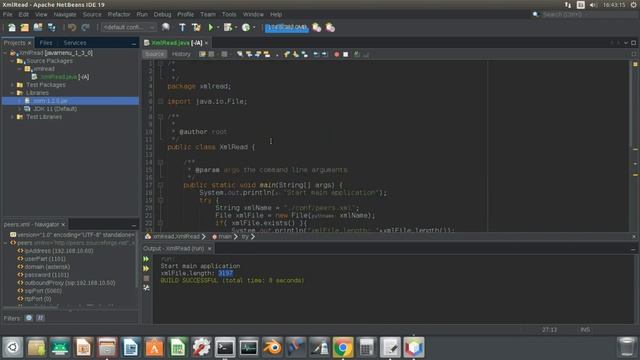Switch to the Files tab
Image resolution: width=640 pixels, height=360 pixels.
pyautogui.click(x=46, y=43)
